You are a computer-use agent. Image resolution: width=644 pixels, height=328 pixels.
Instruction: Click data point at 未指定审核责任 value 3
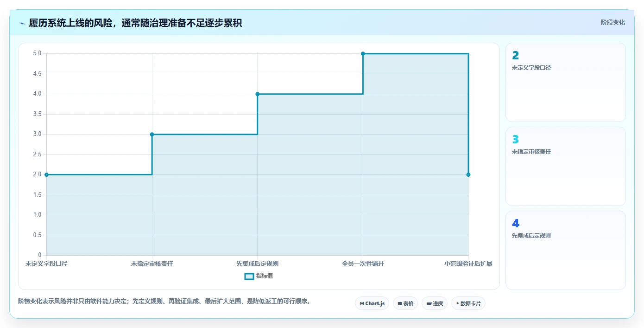[x=152, y=134]
